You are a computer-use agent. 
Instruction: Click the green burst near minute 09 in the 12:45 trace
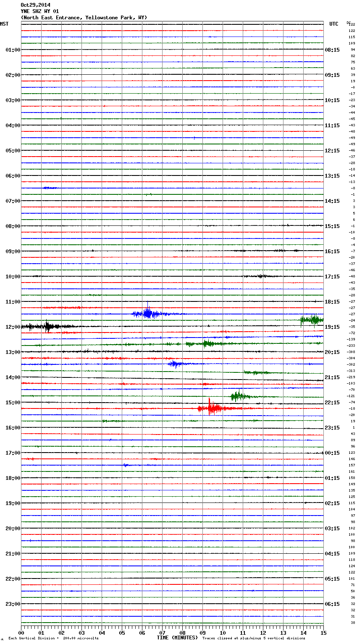[x=208, y=343]
